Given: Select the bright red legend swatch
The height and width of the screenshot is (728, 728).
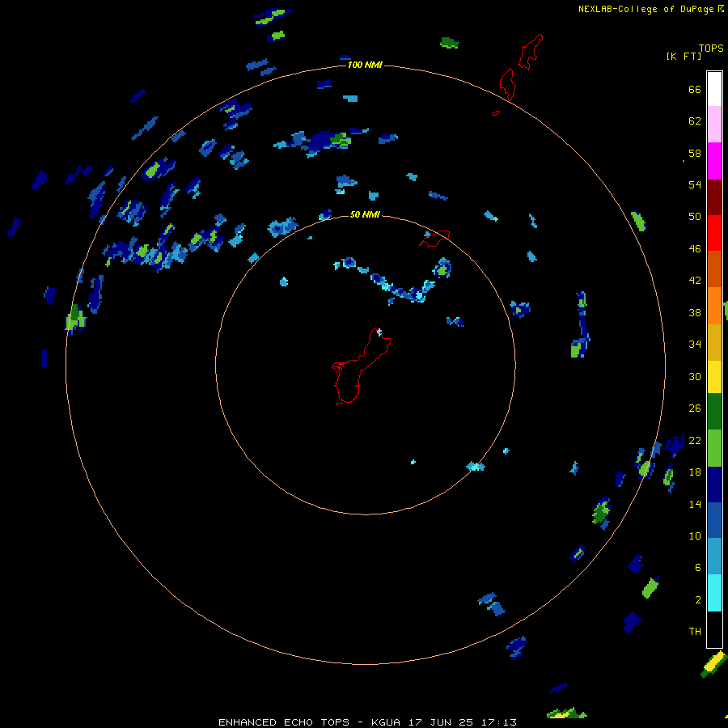Looking at the screenshot, I should tap(714, 233).
